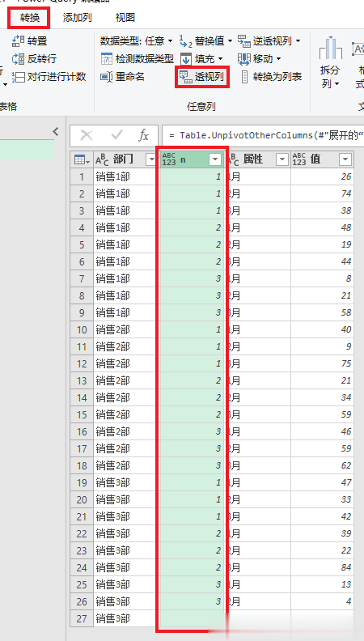Viewport: 364px width, 641px height.
Task: Click 对行进行计数 count rows button
Action: tap(49, 76)
